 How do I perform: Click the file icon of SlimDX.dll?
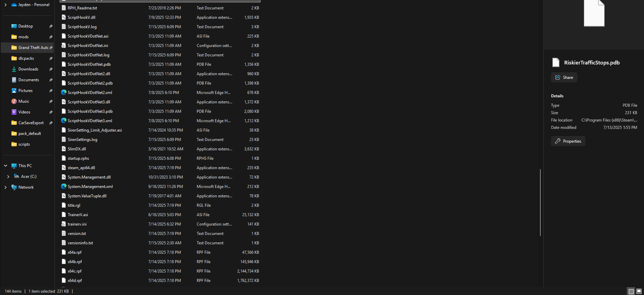pos(63,149)
